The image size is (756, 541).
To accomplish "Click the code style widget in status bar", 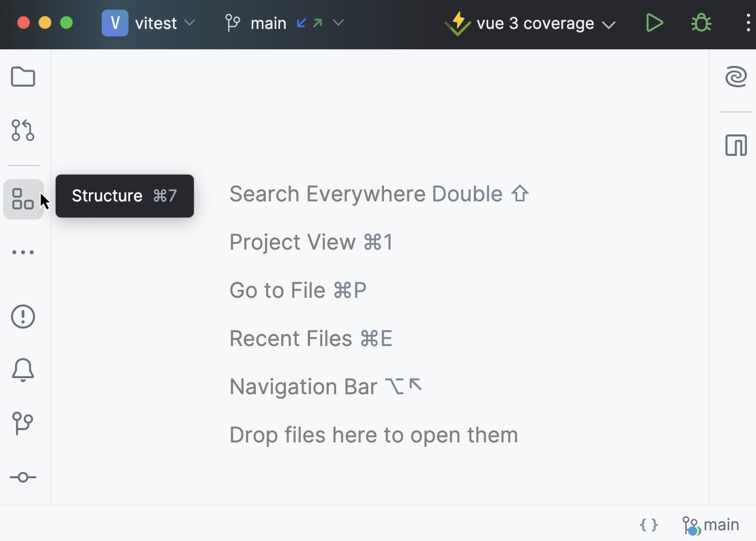I will pos(648,525).
